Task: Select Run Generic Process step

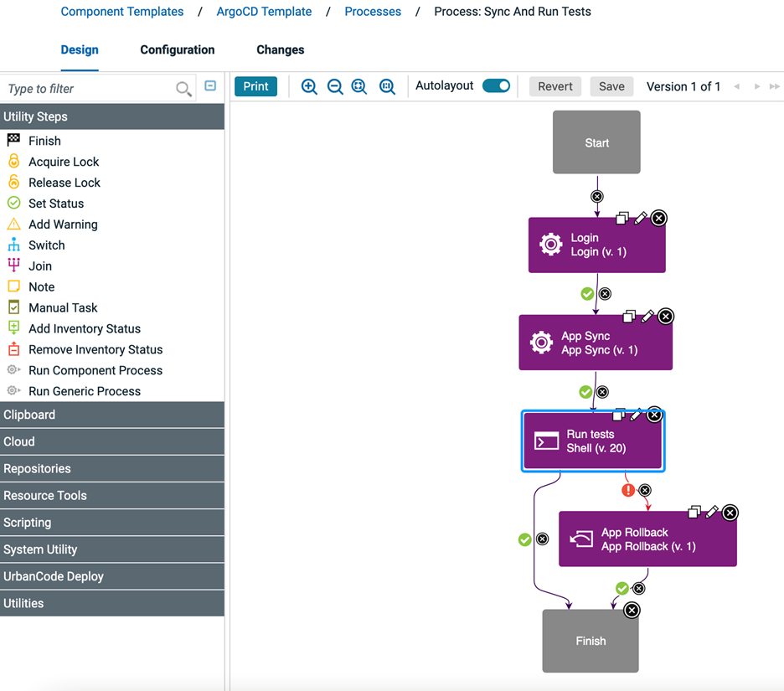Action: [x=85, y=391]
